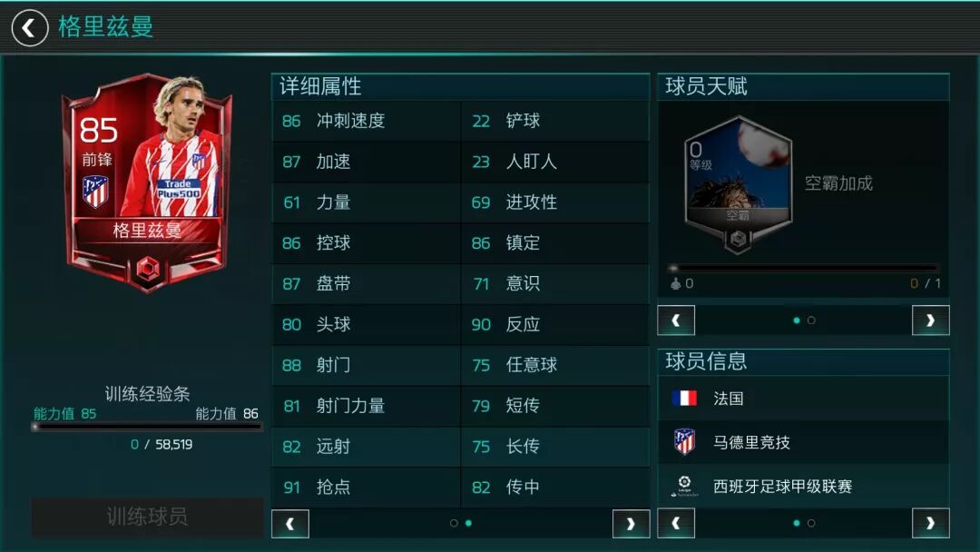The height and width of the screenshot is (552, 980).
Task: Go to previous player info page
Action: 676,523
